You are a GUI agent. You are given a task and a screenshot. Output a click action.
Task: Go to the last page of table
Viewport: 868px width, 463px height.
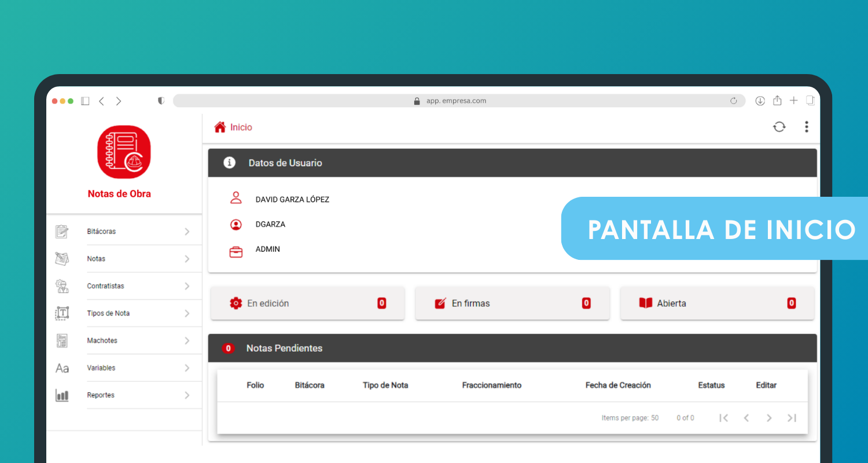pos(792,418)
